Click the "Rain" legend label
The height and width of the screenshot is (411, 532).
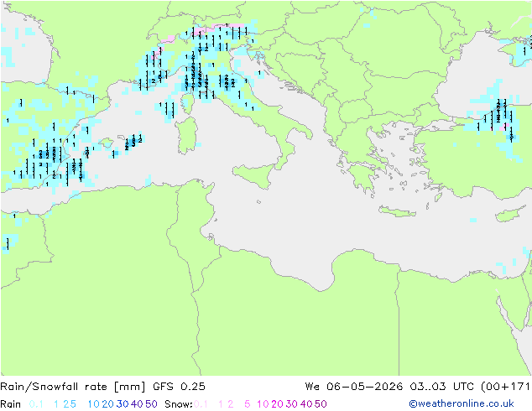[x=11, y=404]
